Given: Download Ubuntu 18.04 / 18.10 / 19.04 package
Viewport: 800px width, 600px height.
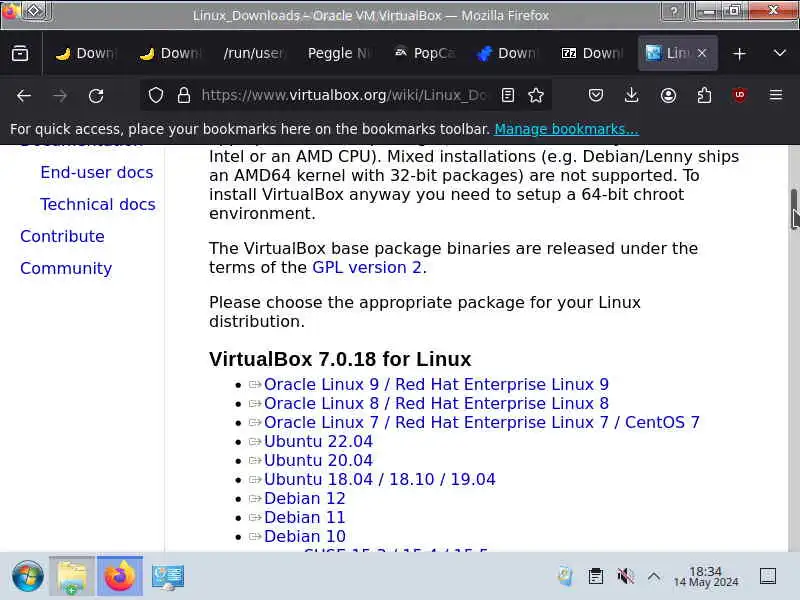Looking at the screenshot, I should pos(380,480).
